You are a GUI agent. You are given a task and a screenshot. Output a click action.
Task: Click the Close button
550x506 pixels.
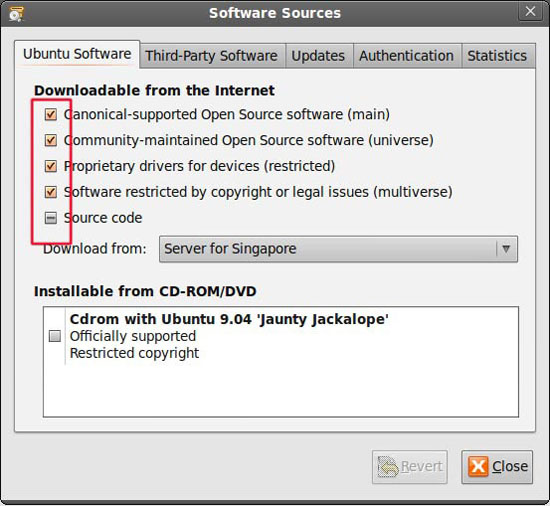click(497, 467)
